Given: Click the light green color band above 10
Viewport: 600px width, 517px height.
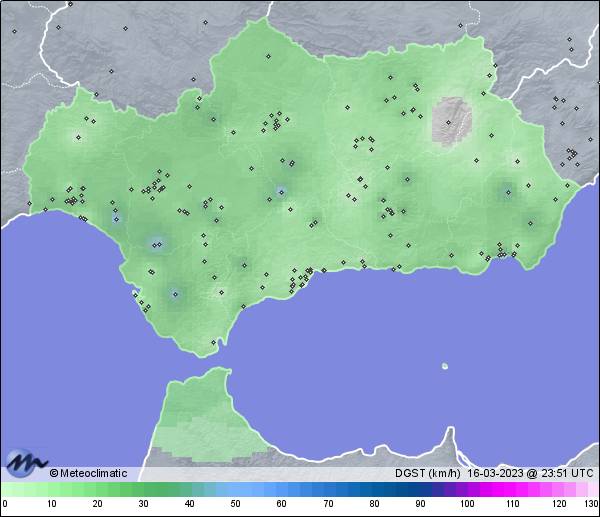Looking at the screenshot, I should coord(52,489).
